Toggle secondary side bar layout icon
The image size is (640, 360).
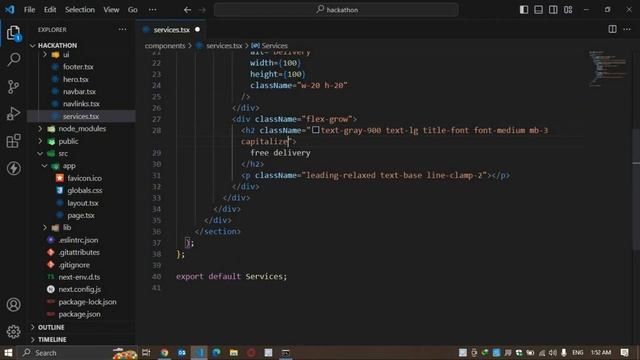tap(553, 9)
